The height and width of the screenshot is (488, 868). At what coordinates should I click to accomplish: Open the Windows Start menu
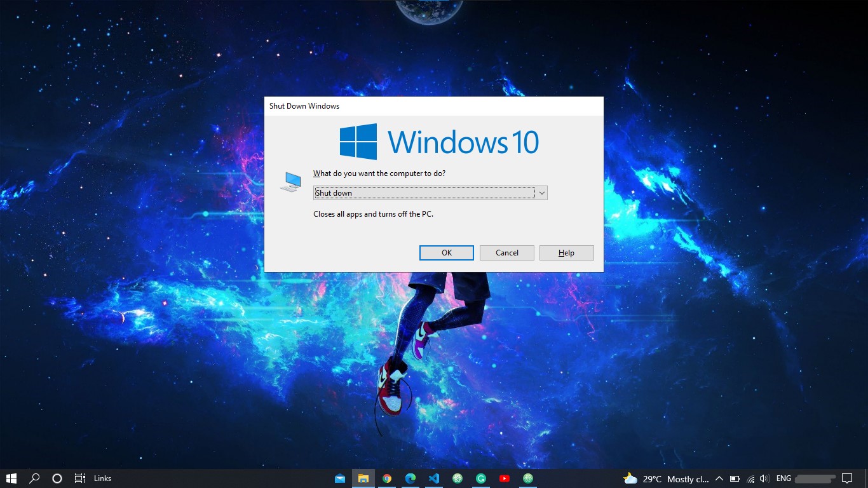tap(11, 478)
